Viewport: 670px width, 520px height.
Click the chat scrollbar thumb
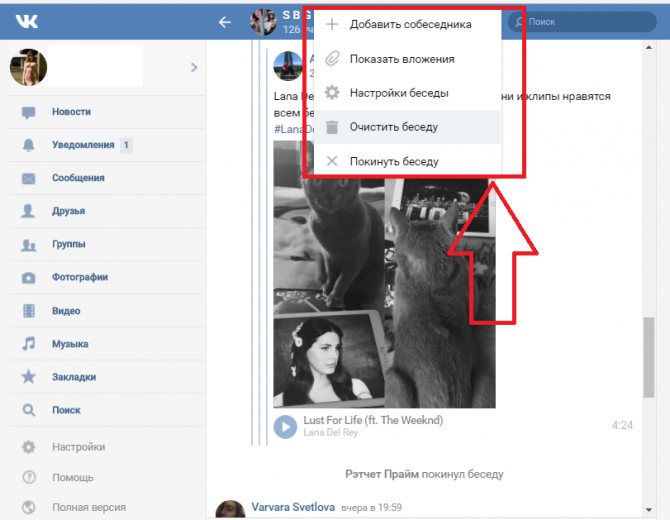pyautogui.click(x=649, y=357)
